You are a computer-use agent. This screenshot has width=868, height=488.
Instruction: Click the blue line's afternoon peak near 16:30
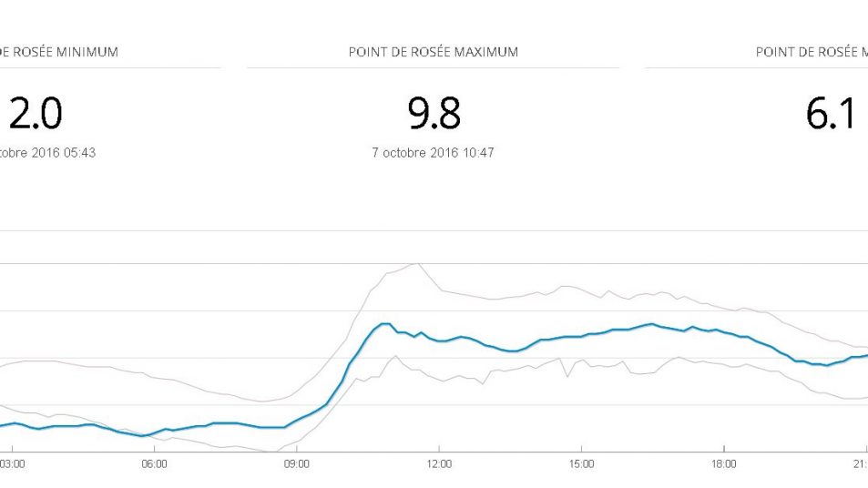coord(651,323)
